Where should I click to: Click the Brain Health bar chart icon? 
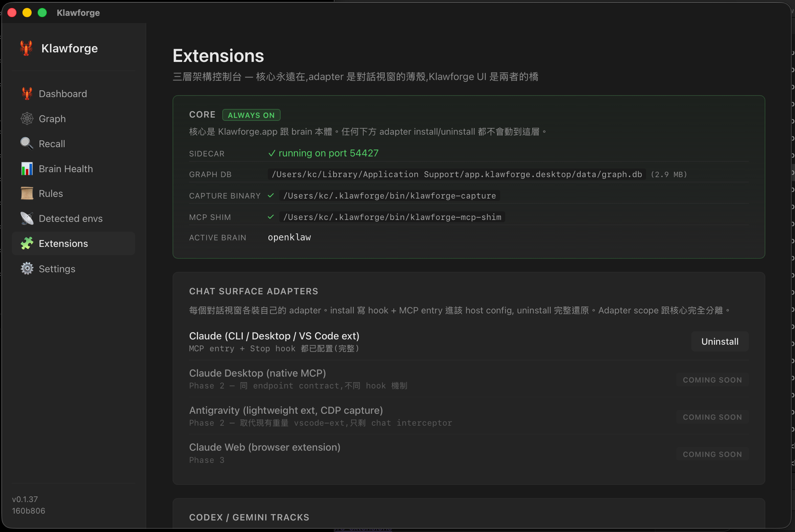pyautogui.click(x=27, y=168)
